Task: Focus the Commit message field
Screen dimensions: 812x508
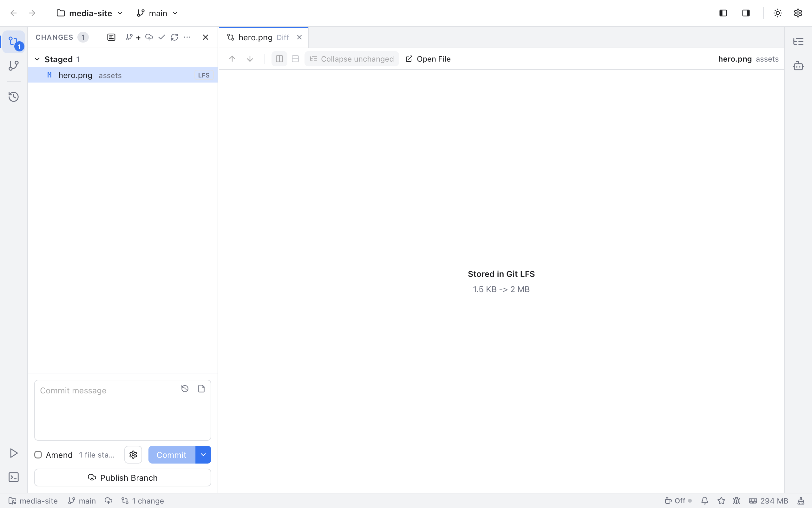Action: pos(123,410)
